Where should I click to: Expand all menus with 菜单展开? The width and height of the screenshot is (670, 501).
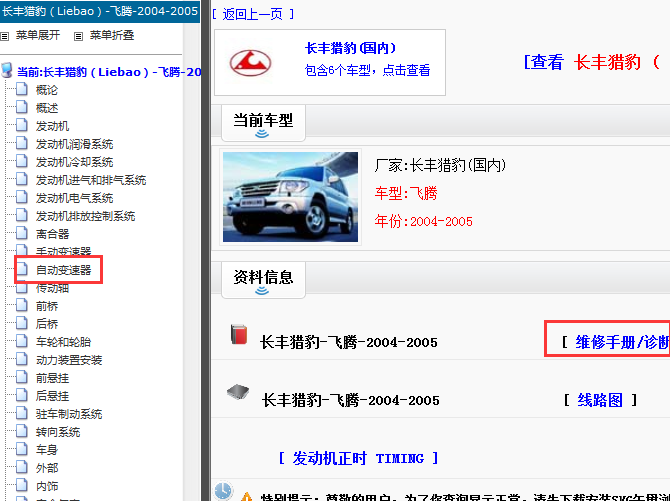tap(38, 35)
